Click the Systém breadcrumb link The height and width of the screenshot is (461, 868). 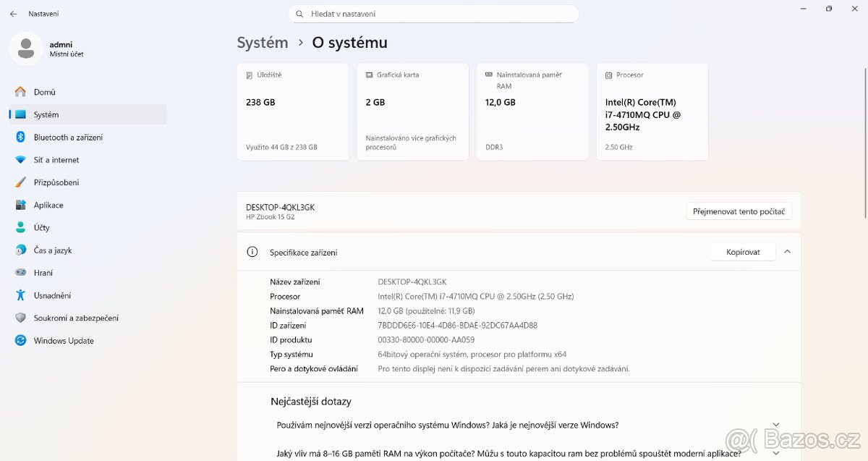tap(263, 43)
